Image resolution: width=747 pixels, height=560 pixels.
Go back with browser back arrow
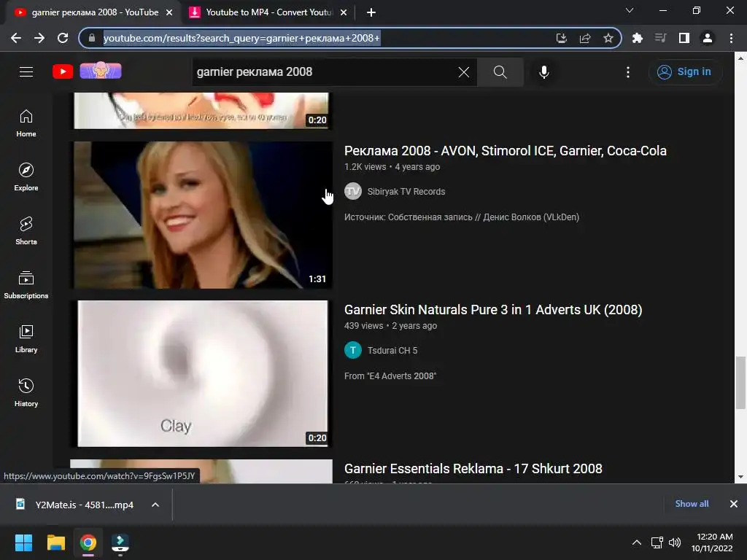[16, 38]
